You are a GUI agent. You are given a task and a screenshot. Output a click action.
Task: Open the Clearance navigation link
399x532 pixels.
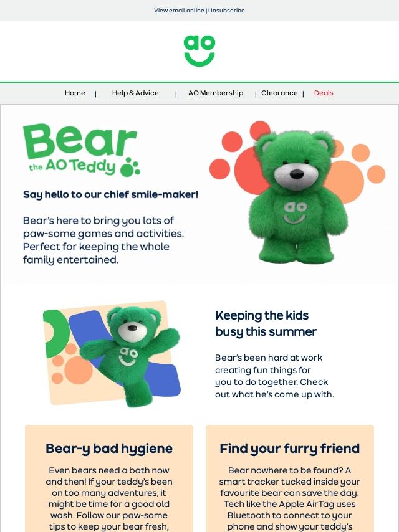tap(279, 93)
